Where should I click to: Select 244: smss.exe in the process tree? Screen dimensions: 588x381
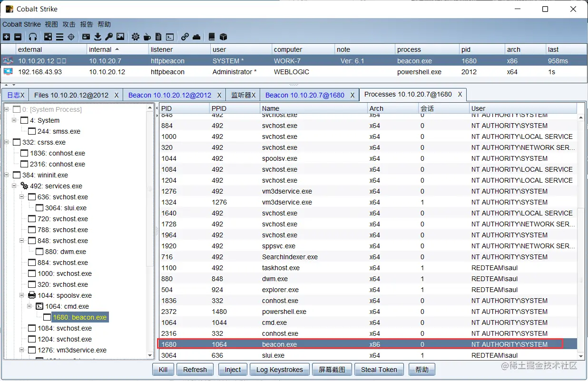coord(59,131)
